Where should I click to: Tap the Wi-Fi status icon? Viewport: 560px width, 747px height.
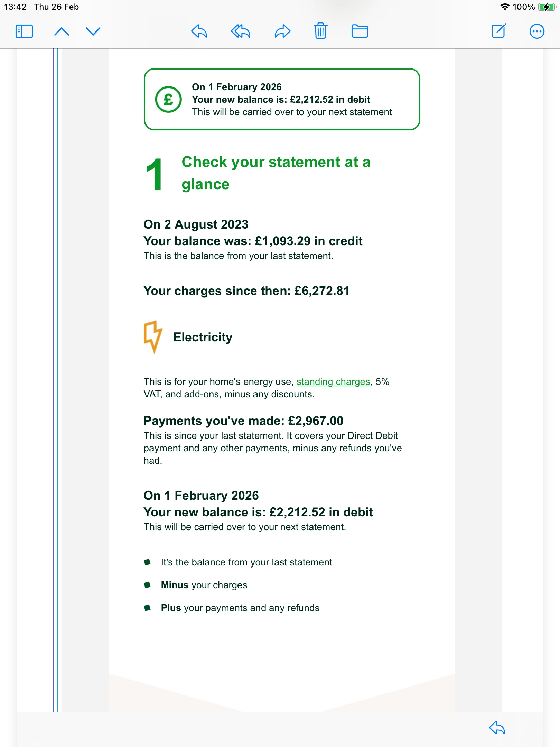[505, 7]
